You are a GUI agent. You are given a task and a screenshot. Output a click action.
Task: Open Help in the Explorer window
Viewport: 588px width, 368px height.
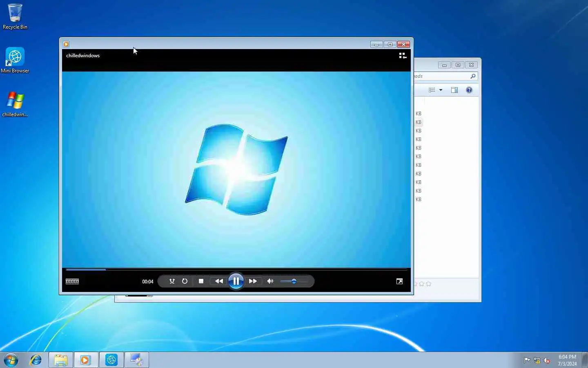point(469,90)
